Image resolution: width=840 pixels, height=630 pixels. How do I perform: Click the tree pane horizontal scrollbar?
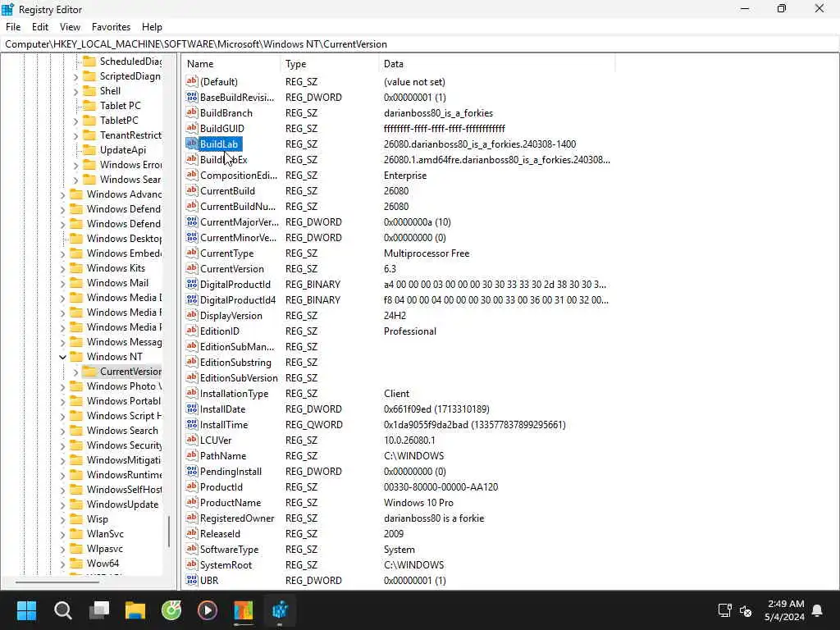57,582
